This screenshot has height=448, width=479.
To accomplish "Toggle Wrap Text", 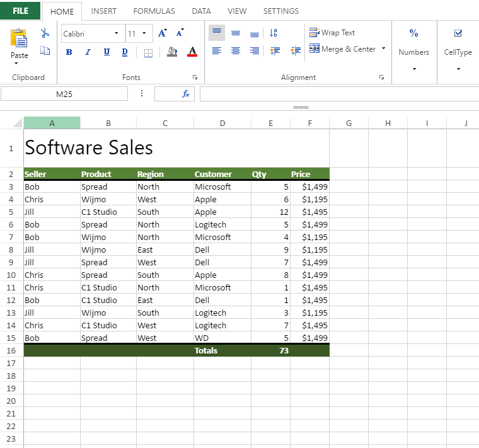I will (x=332, y=32).
